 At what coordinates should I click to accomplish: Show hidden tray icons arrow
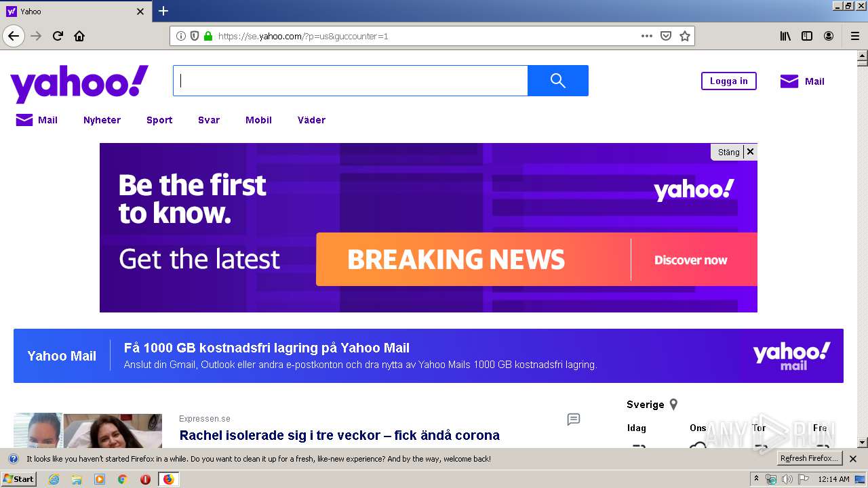[757, 479]
